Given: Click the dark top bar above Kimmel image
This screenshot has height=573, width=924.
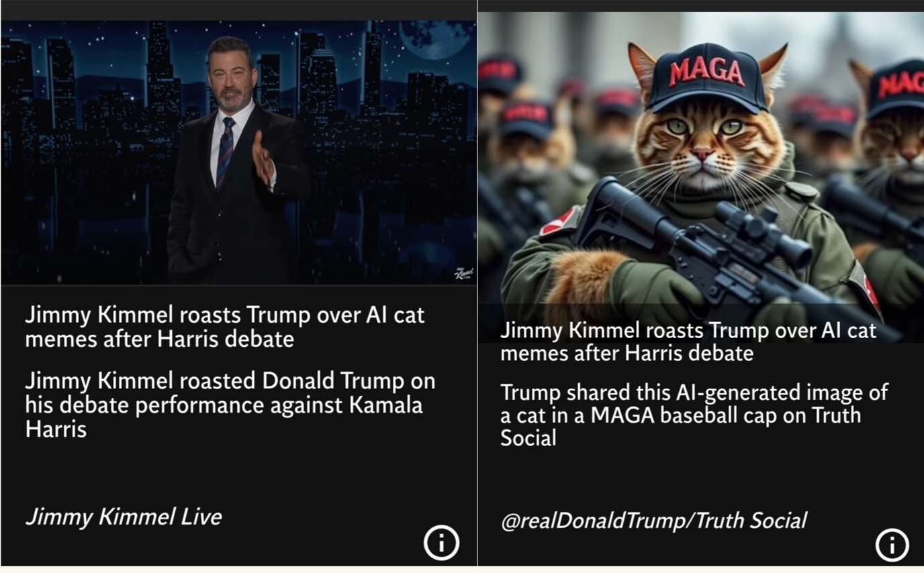Looking at the screenshot, I should 238,10.
